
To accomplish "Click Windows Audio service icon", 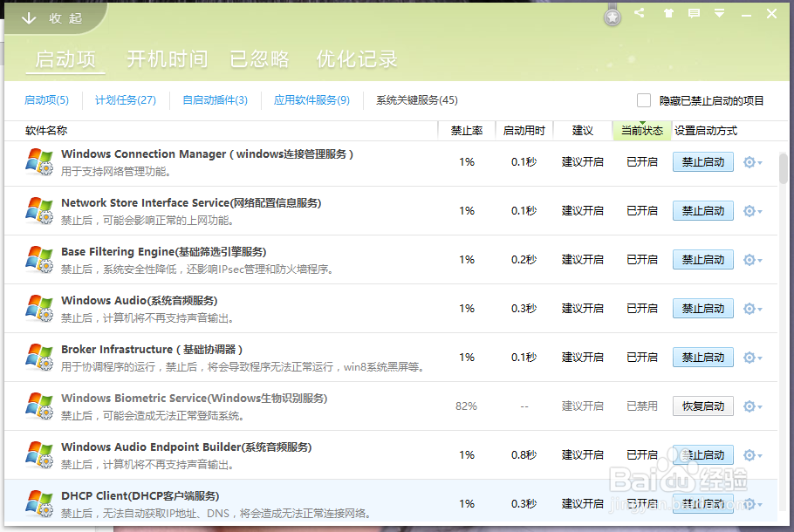I will pyautogui.click(x=39, y=308).
